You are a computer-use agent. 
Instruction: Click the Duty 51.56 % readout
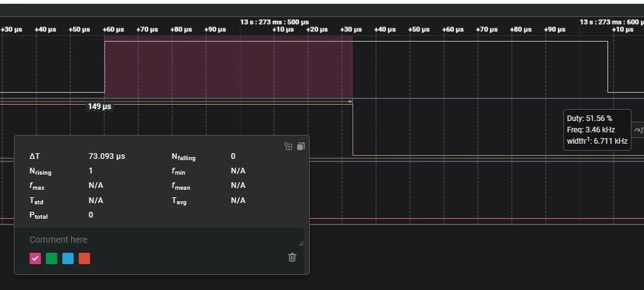coord(589,119)
